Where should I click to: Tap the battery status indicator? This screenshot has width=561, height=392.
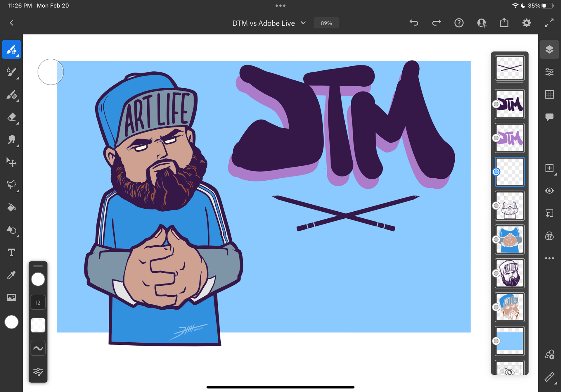tap(547, 6)
